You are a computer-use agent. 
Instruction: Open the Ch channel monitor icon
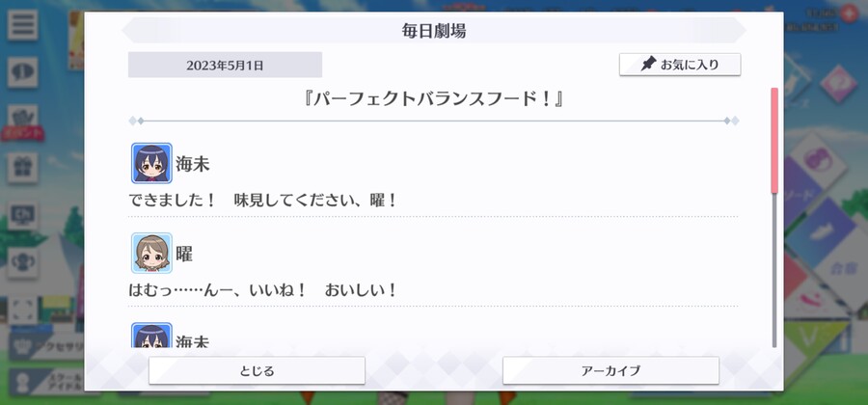(x=23, y=215)
